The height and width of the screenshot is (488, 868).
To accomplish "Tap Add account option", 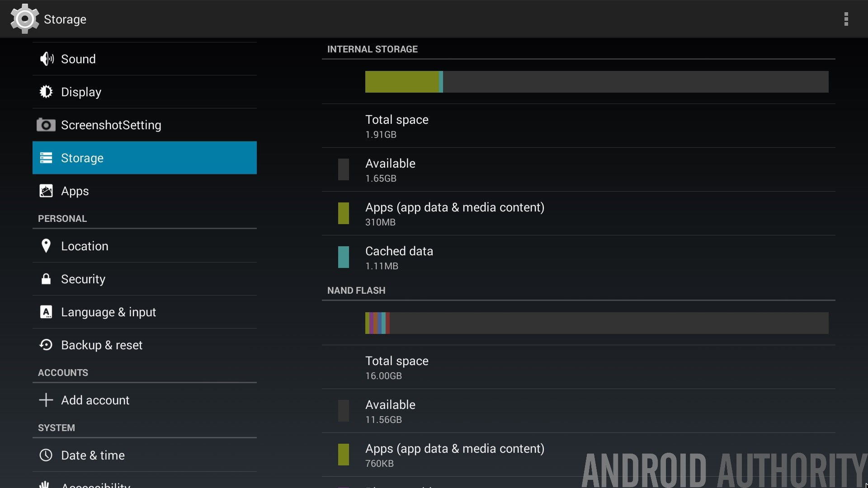I will pos(95,400).
